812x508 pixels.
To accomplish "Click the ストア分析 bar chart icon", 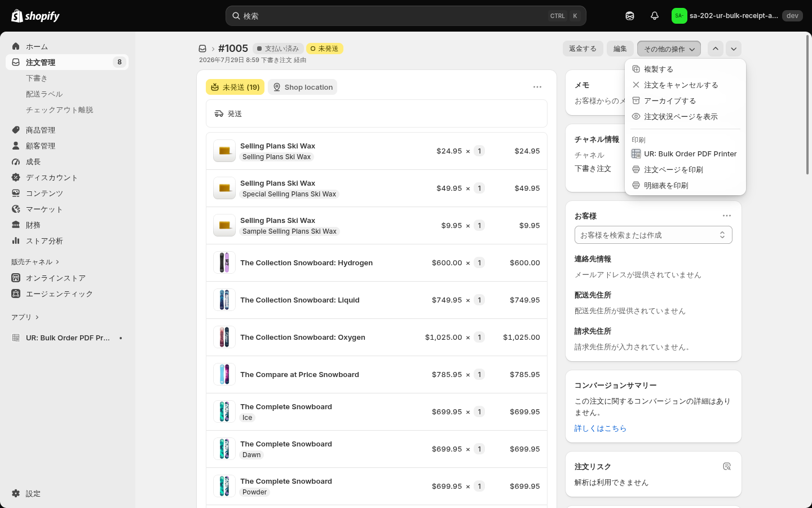I will tap(16, 240).
